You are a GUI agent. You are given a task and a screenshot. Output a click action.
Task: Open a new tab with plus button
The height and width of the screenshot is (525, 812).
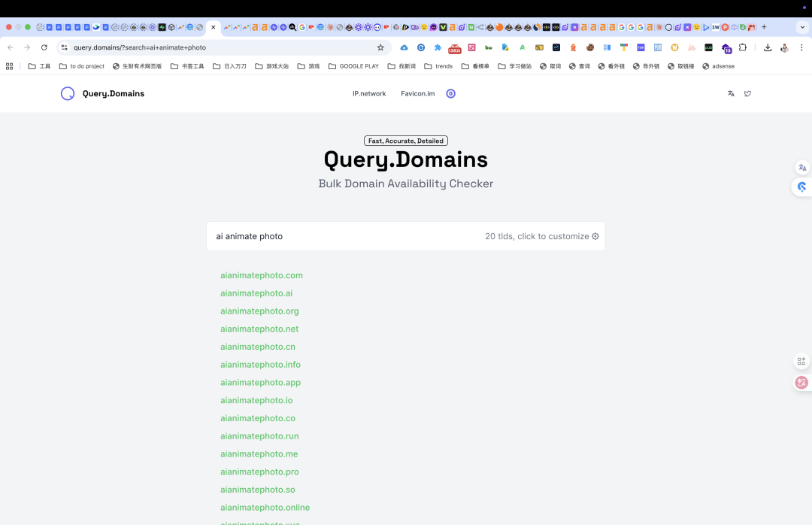tap(764, 28)
